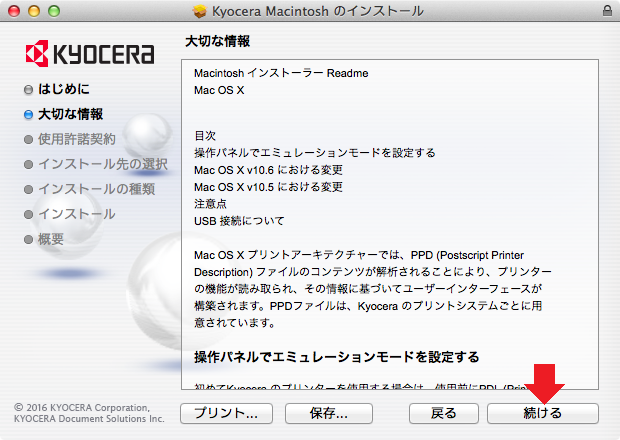Click the red close window button
Image resolution: width=620 pixels, height=440 pixels.
click(14, 11)
